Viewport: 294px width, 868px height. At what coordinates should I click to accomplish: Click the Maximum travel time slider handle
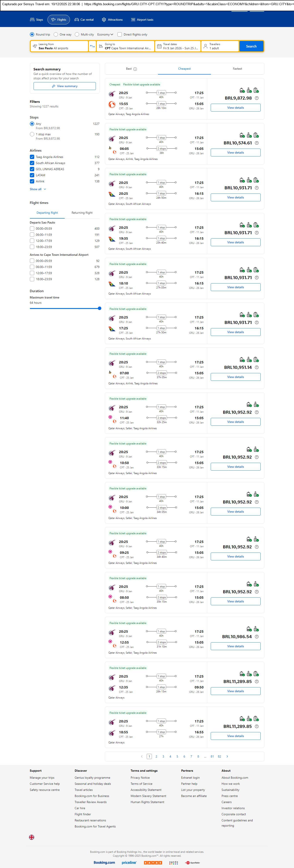(99, 308)
